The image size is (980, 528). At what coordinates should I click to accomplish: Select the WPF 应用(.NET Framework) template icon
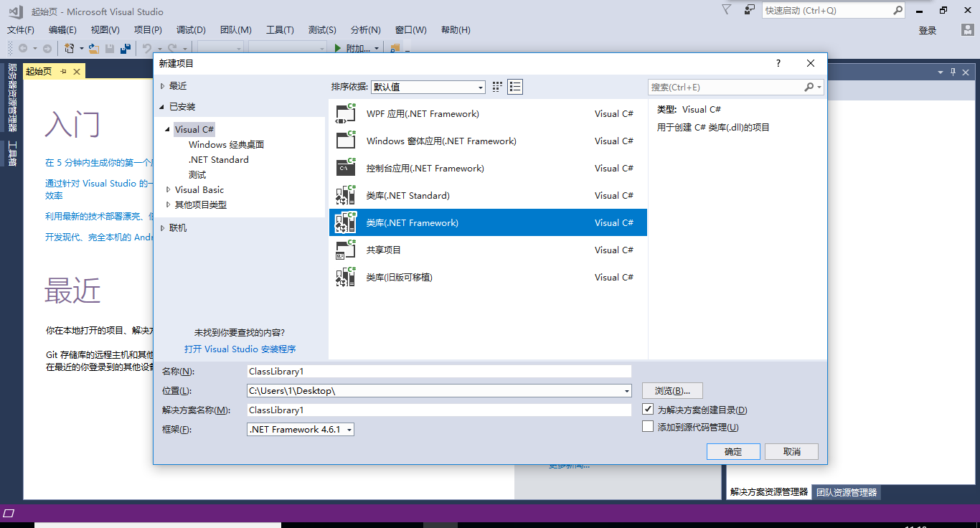[346, 113]
